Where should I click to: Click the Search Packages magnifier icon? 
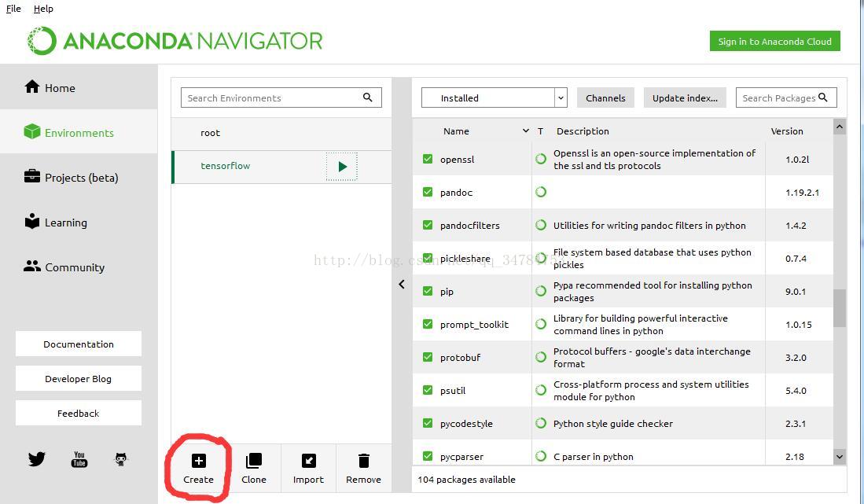[822, 97]
